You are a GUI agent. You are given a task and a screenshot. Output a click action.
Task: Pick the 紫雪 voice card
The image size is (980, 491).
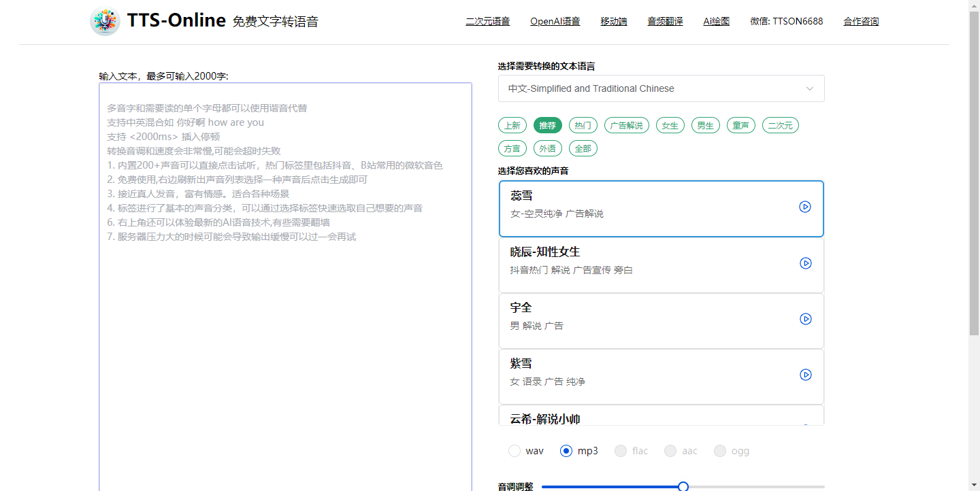(x=661, y=377)
